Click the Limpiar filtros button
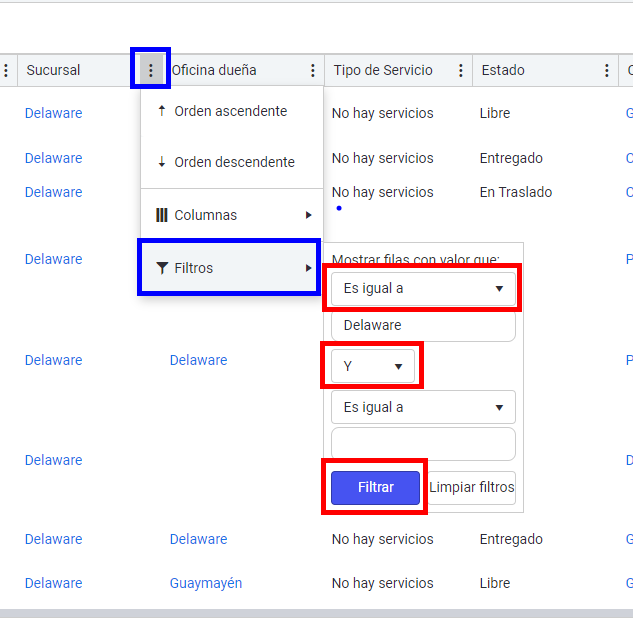 pos(472,488)
